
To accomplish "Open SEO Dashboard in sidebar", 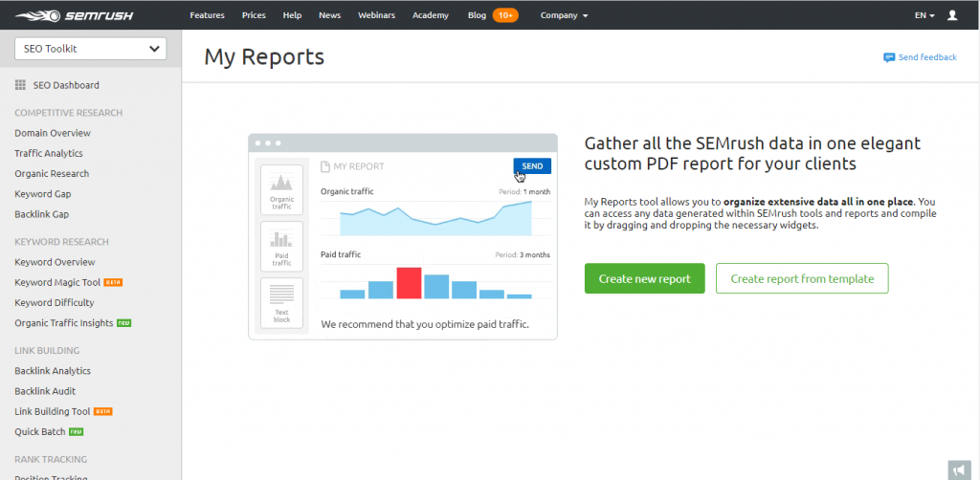I will (66, 85).
